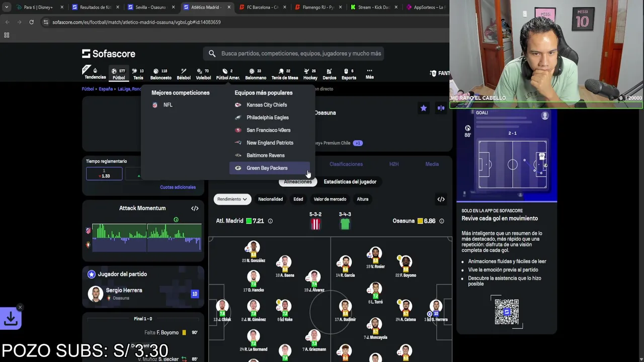Click the 1.33 odds box

104,173
